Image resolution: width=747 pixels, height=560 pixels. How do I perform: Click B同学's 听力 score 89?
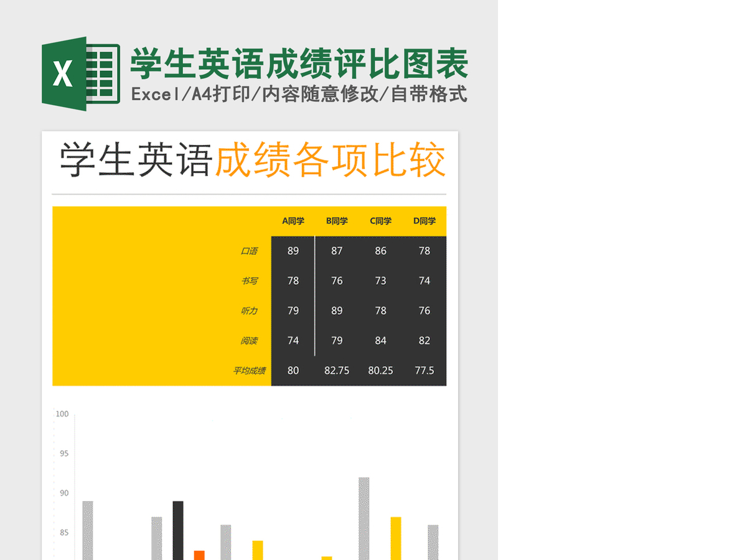(x=337, y=310)
